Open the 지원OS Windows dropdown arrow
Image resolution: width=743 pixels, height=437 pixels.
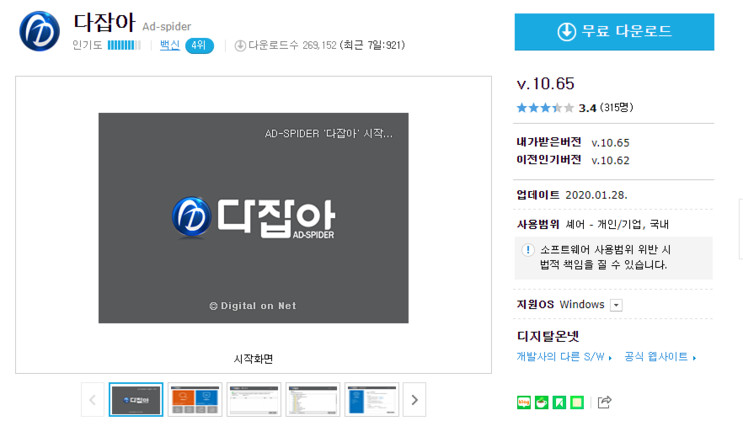[616, 305]
